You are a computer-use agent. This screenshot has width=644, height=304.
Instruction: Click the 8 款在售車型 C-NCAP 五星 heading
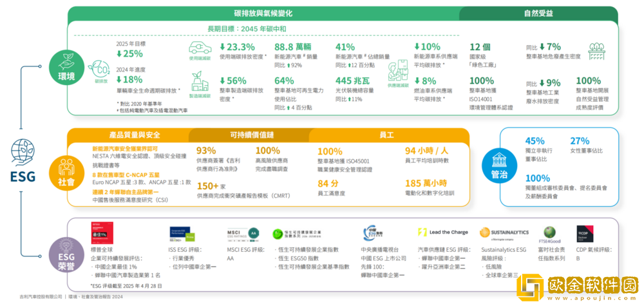click(x=126, y=175)
